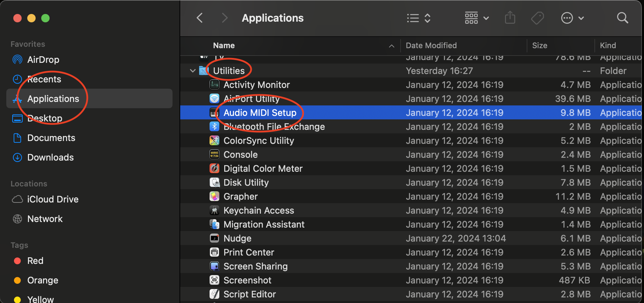The width and height of the screenshot is (644, 303).
Task: Click the Share toolbar icon
Action: click(510, 18)
